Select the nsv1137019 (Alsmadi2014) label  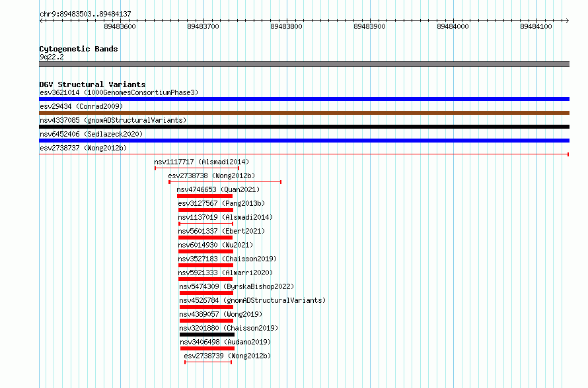[x=225, y=217]
